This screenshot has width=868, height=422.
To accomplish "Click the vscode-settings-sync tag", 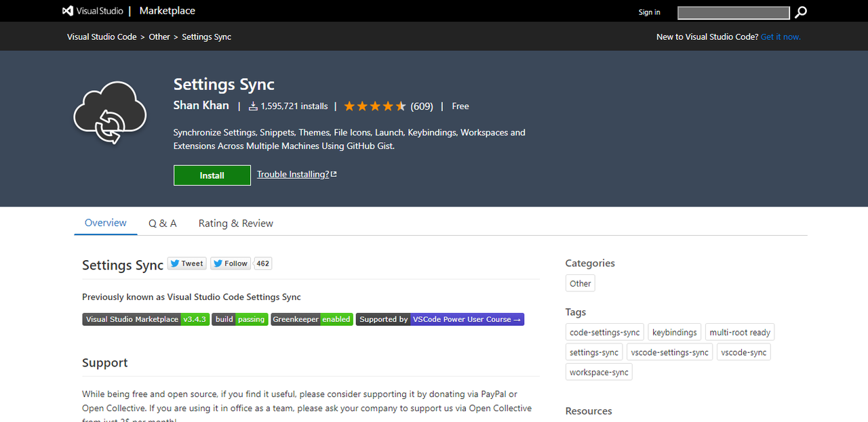I will click(x=669, y=352).
